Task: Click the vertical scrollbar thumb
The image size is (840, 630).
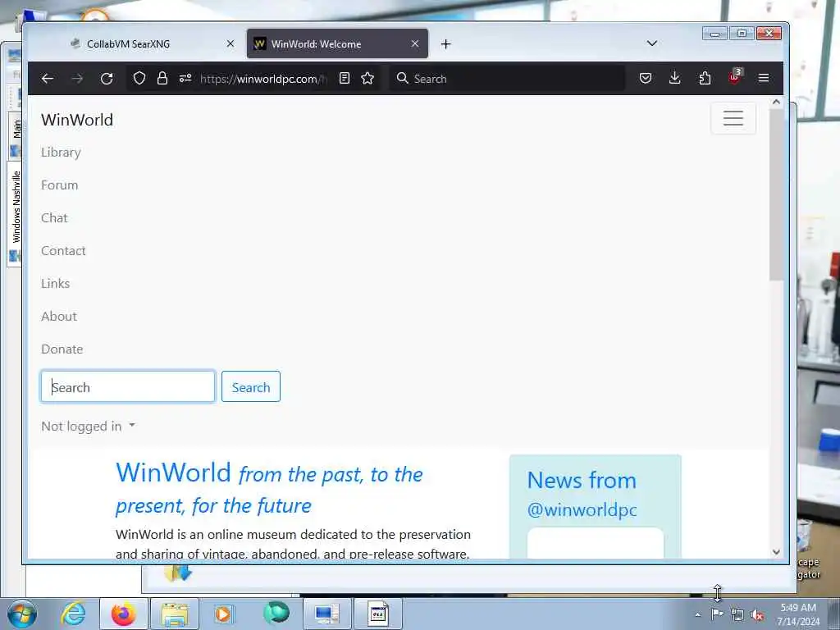Action: click(x=776, y=194)
